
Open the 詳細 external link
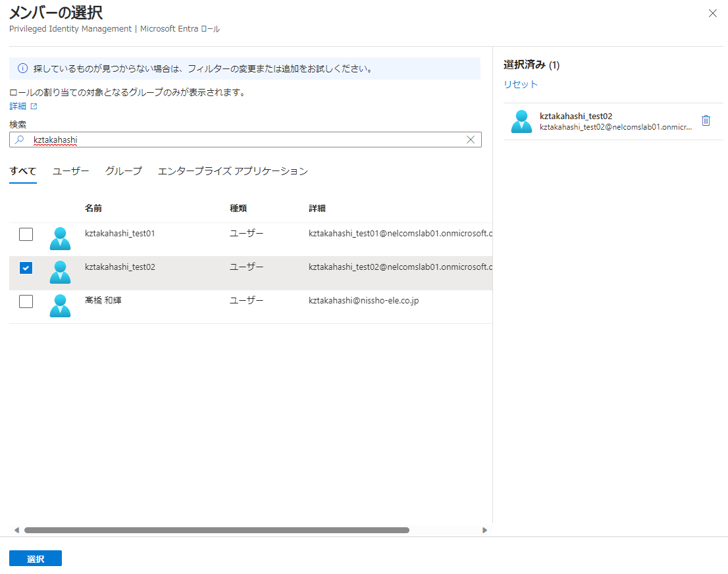(x=23, y=106)
